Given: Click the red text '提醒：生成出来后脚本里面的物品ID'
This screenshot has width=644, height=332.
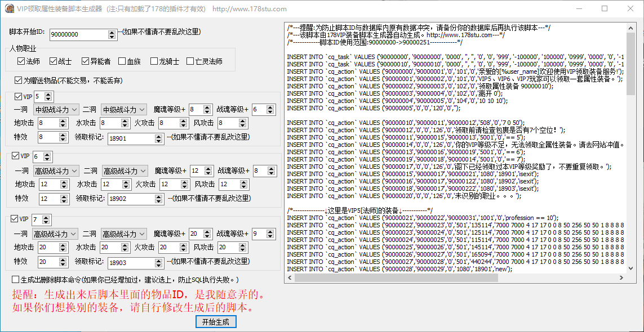Looking at the screenshot, I should pyautogui.click(x=138, y=295).
